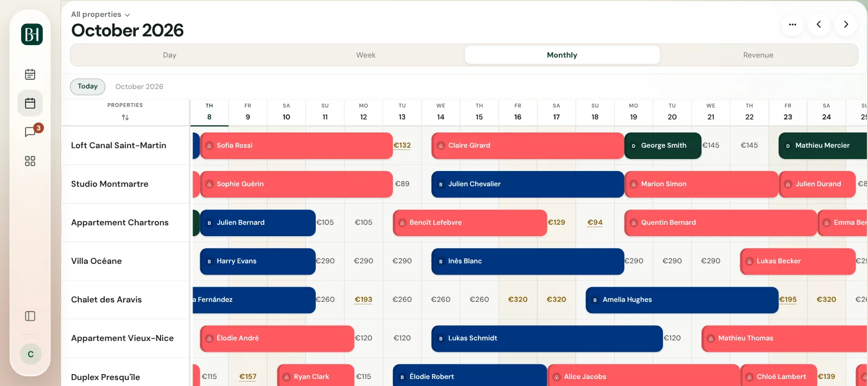Open Lukas Schmidt's reservation

[547, 338]
